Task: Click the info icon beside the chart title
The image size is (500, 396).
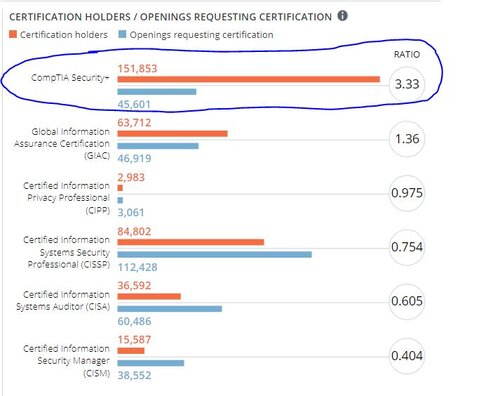Action: (342, 16)
